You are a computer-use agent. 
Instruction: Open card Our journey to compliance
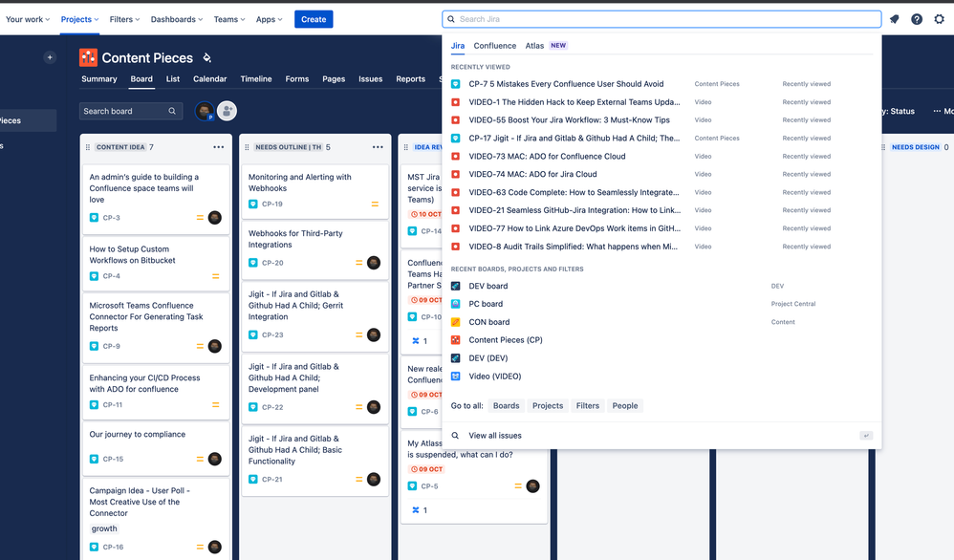[x=156, y=448]
